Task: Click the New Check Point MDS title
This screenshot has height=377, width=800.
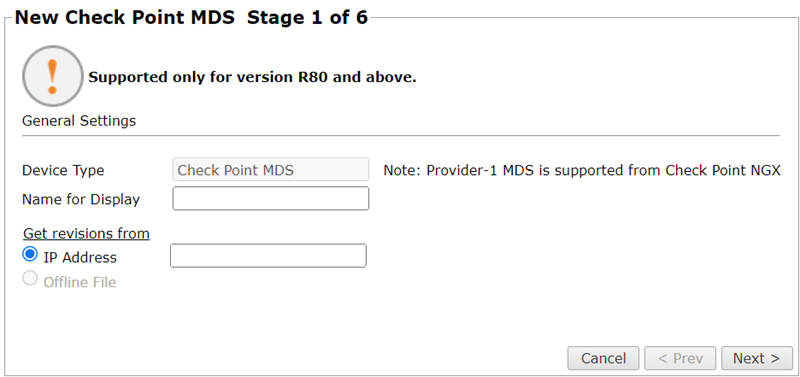Action: 125,18
